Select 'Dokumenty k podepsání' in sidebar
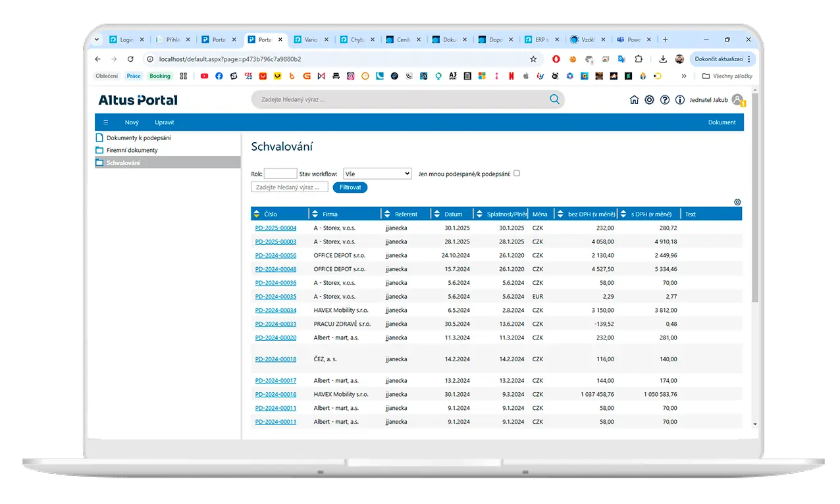 [138, 138]
